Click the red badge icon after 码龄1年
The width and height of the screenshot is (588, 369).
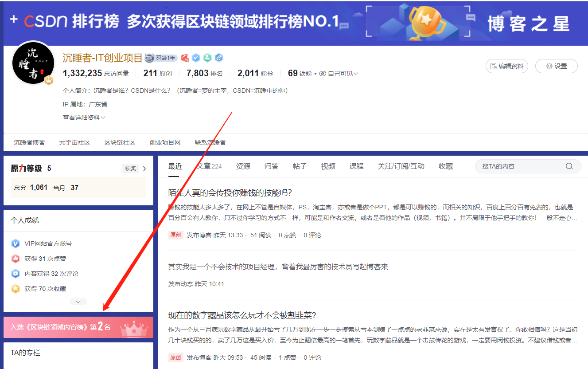(x=185, y=58)
